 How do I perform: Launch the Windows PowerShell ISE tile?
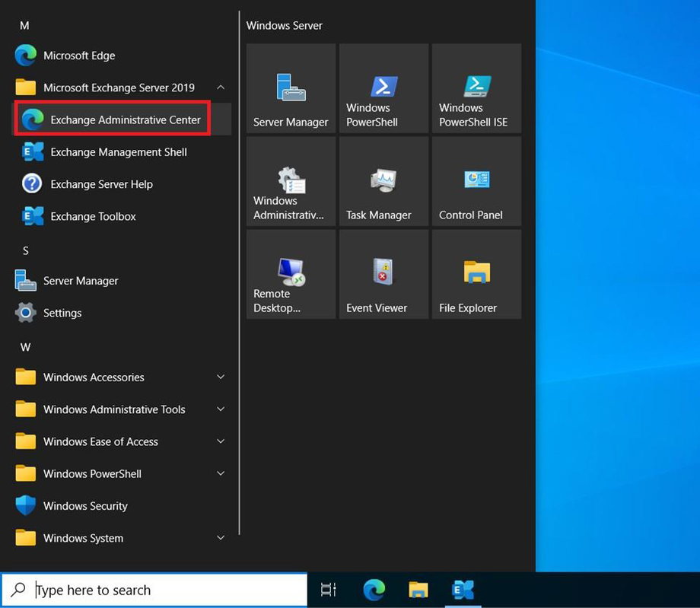click(476, 89)
